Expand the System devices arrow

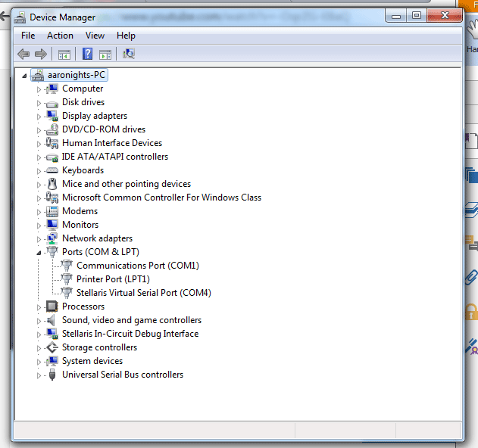39,362
